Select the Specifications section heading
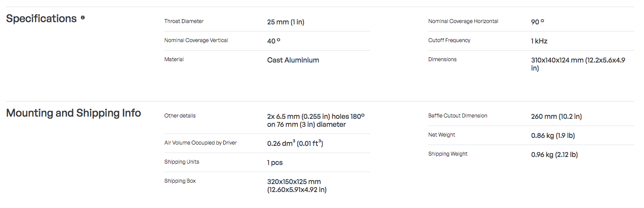This screenshot has width=644, height=208. (x=41, y=19)
